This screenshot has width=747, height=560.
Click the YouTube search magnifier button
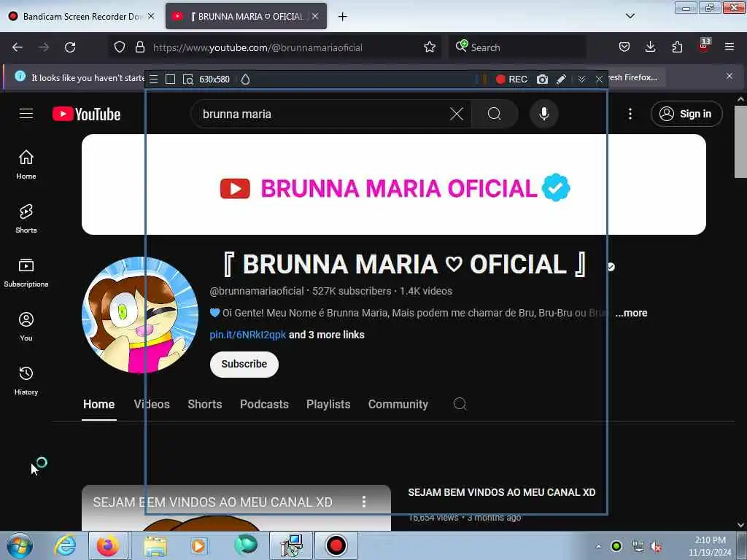click(495, 114)
